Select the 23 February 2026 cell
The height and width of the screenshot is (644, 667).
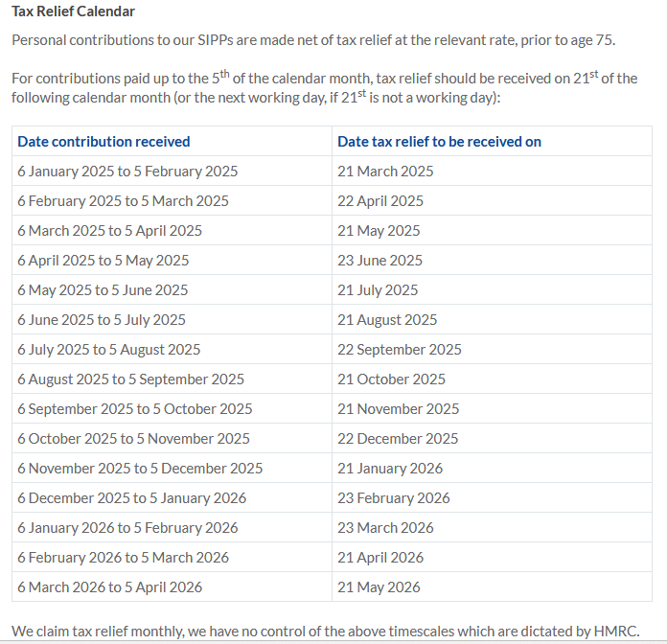393,497
